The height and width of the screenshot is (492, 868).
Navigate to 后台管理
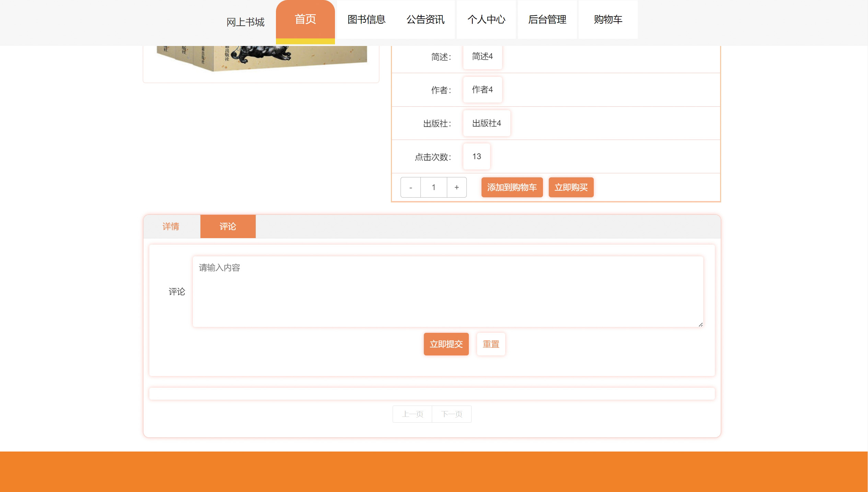547,20
